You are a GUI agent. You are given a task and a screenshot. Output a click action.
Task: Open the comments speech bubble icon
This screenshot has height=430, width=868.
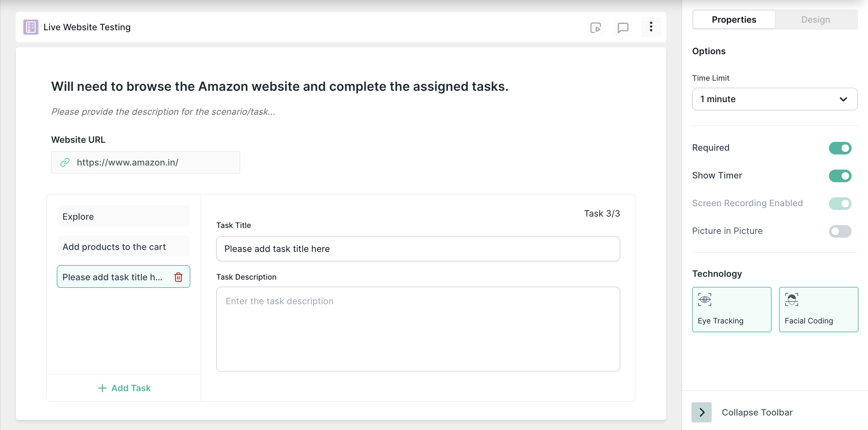(623, 27)
